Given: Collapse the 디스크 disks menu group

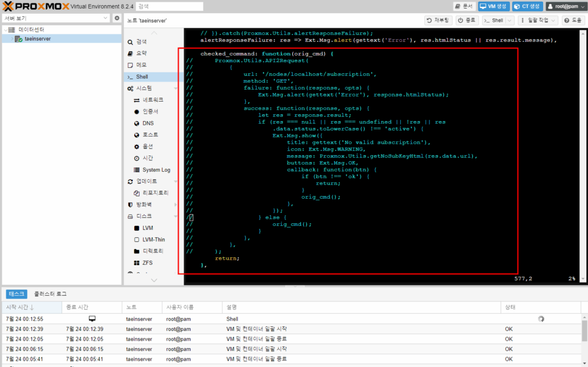Looking at the screenshot, I should 176,217.
